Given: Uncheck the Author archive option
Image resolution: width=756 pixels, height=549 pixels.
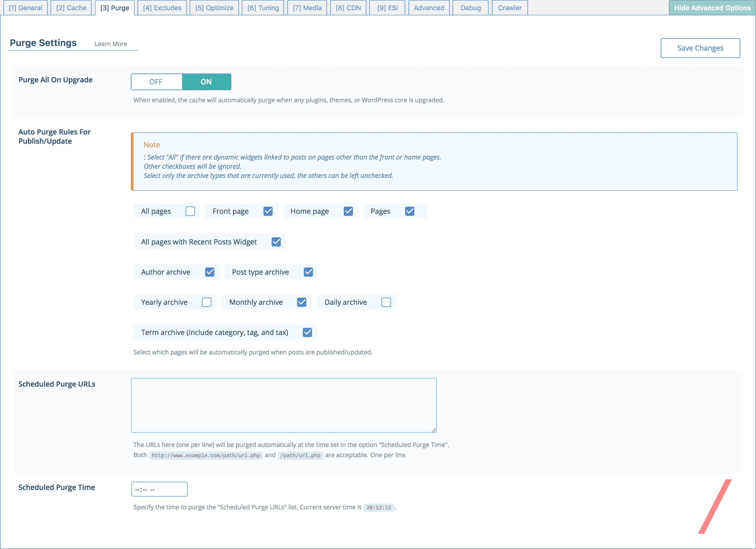Looking at the screenshot, I should (210, 272).
